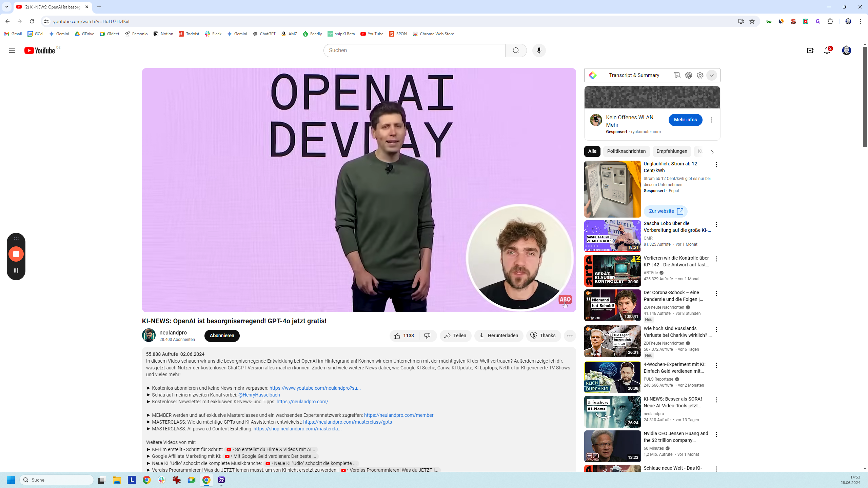The height and width of the screenshot is (488, 868).
Task: Open Transcript & Summary settings gear
Action: pos(700,75)
